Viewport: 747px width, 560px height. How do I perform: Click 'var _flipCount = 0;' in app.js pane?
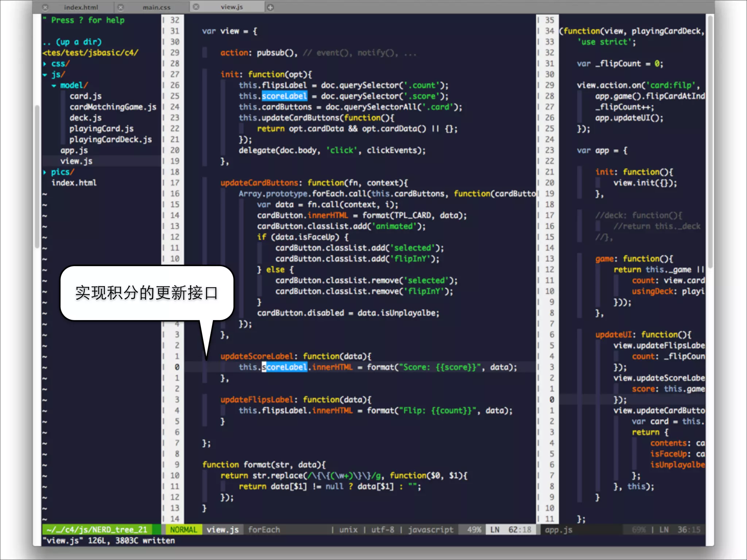[x=620, y=63]
